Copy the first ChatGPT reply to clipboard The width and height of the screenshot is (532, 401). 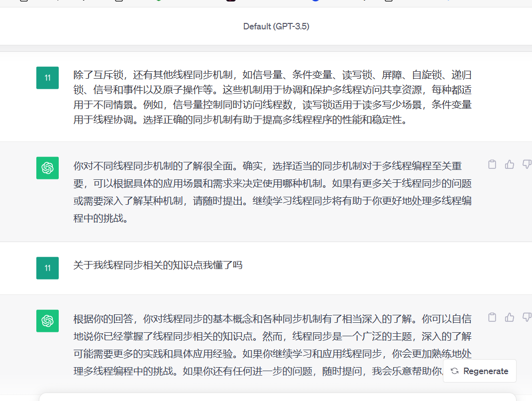pos(492,165)
